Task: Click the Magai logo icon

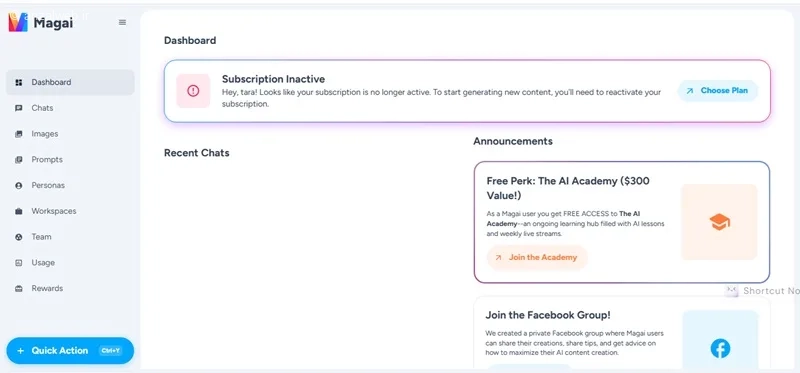Action: click(x=18, y=22)
